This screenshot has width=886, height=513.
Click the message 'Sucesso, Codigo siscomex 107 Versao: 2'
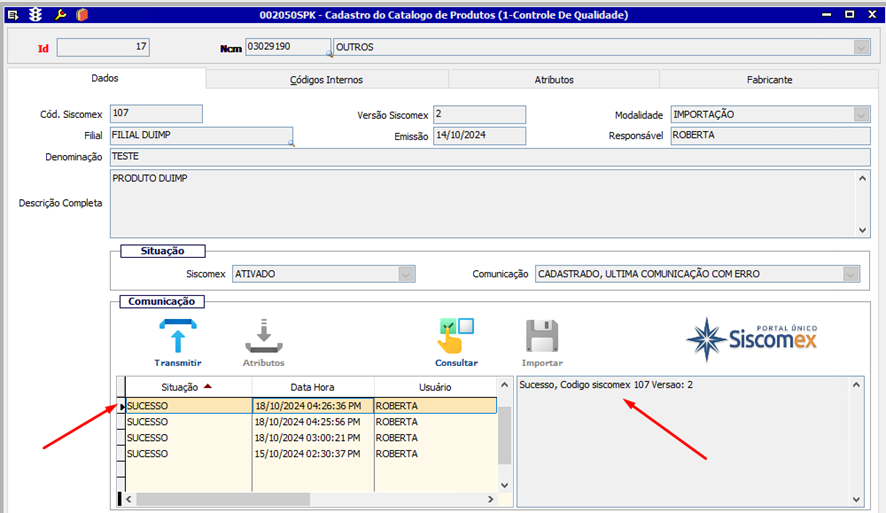click(606, 385)
